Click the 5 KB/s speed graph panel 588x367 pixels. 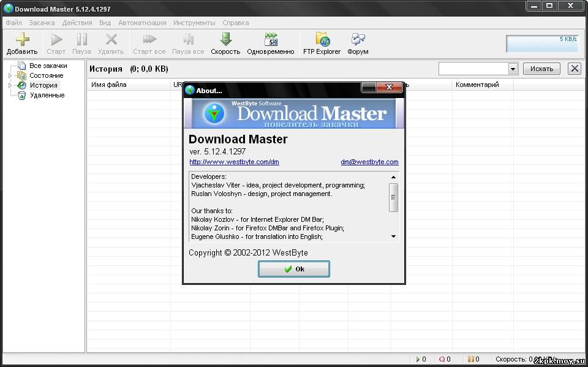tap(542, 44)
